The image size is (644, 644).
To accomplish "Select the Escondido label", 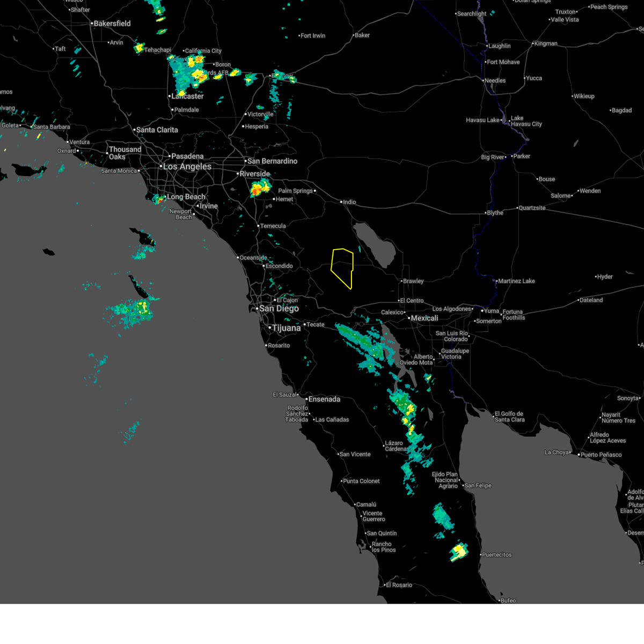I will [279, 266].
